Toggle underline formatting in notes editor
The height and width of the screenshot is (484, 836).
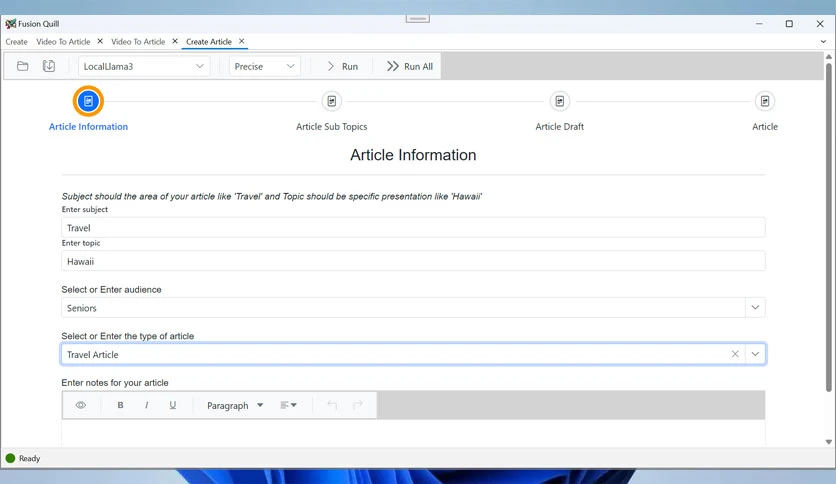(x=173, y=405)
